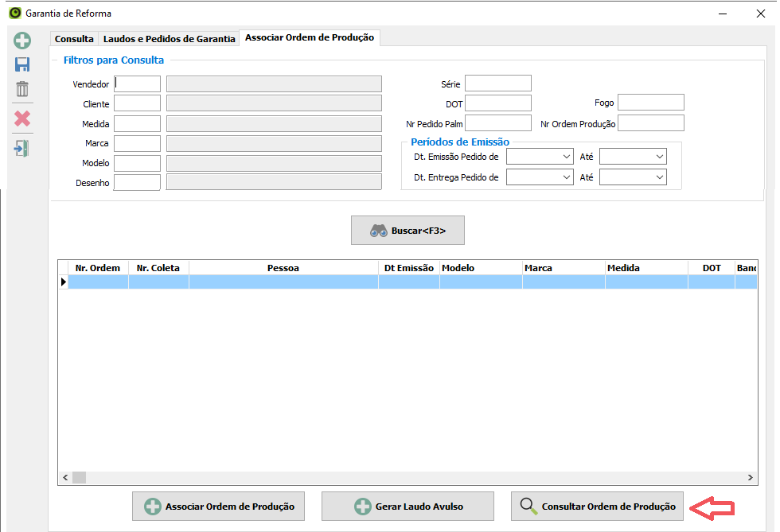Click Associar Ordem de Produção button

(x=218, y=507)
